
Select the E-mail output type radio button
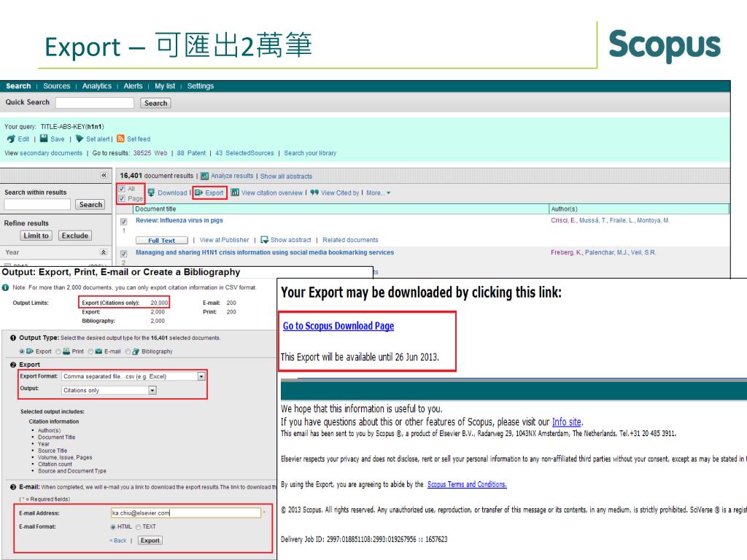(90, 351)
